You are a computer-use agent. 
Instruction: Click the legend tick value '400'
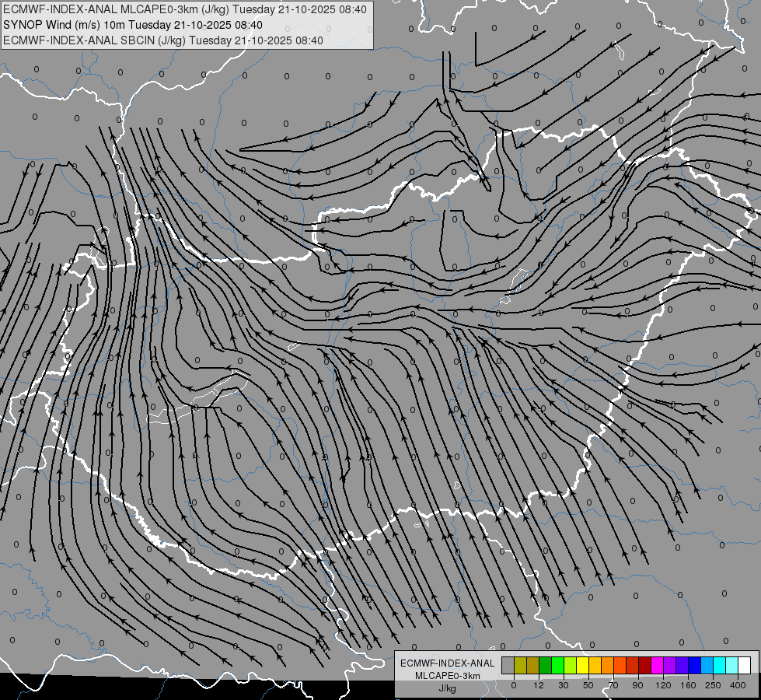(x=738, y=685)
